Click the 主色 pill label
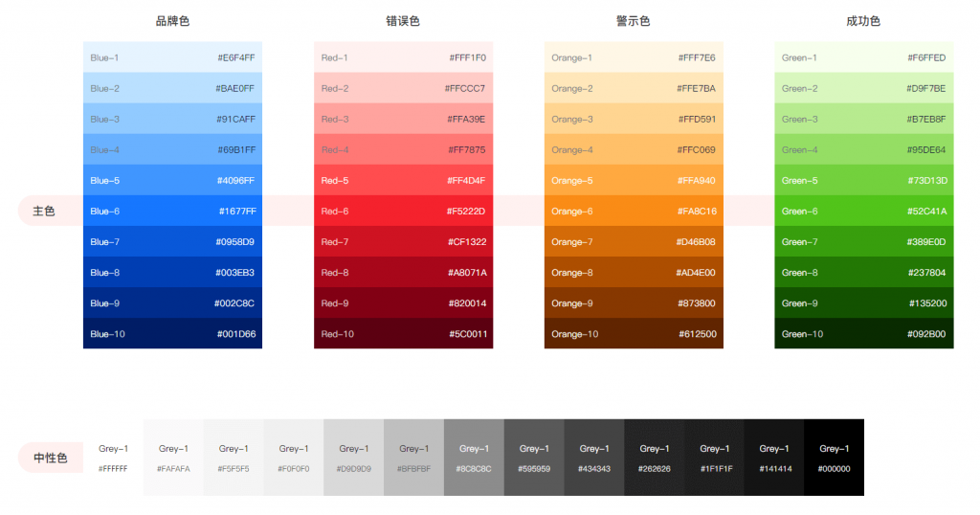This screenshot has width=980, height=515. (x=44, y=211)
